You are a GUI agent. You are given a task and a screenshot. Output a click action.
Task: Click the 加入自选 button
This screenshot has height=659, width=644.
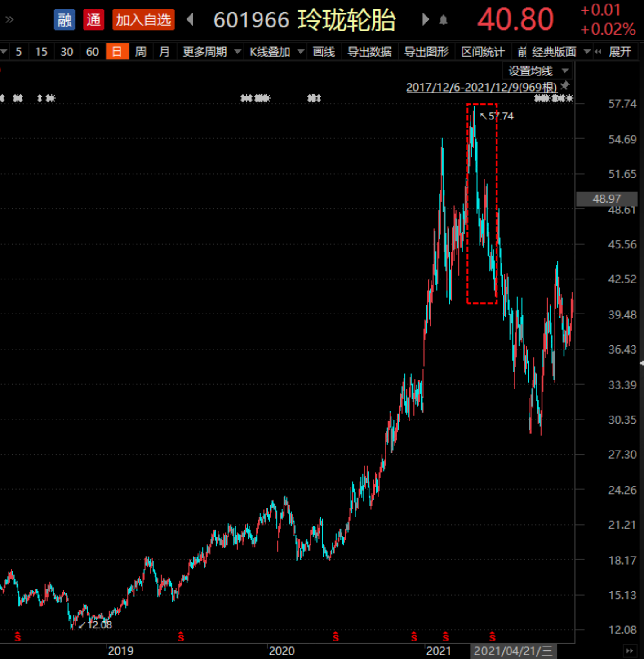point(143,20)
